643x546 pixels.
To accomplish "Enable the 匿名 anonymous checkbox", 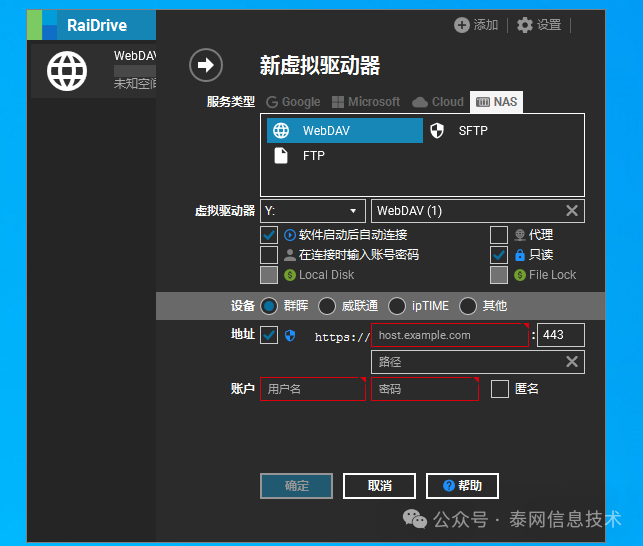I will click(x=500, y=389).
